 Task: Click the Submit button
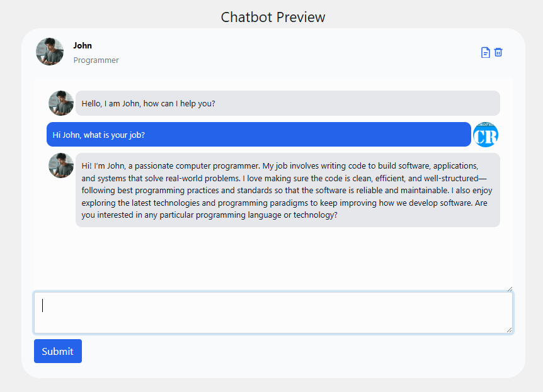[x=58, y=351]
